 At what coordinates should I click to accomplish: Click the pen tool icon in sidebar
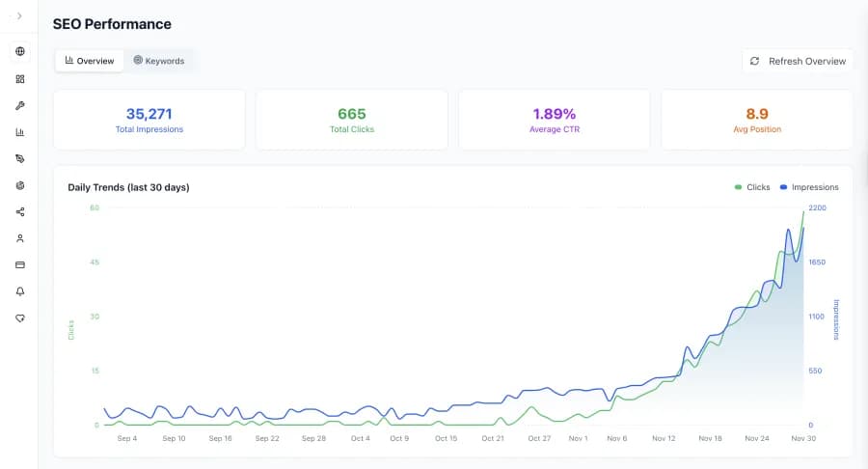[19, 158]
